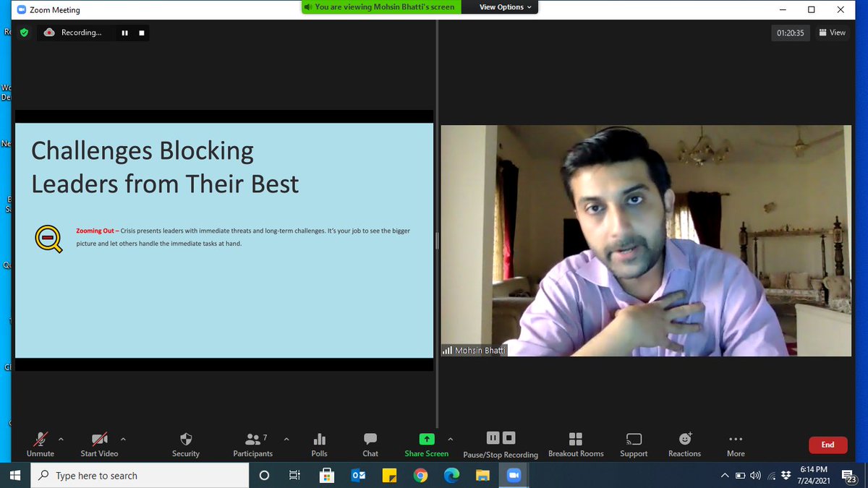Click the Windows search box
The width and height of the screenshot is (868, 488).
coord(141,476)
